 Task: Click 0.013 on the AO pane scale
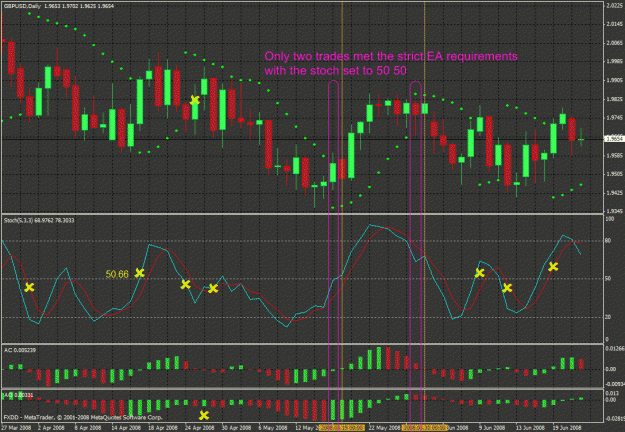(610, 393)
